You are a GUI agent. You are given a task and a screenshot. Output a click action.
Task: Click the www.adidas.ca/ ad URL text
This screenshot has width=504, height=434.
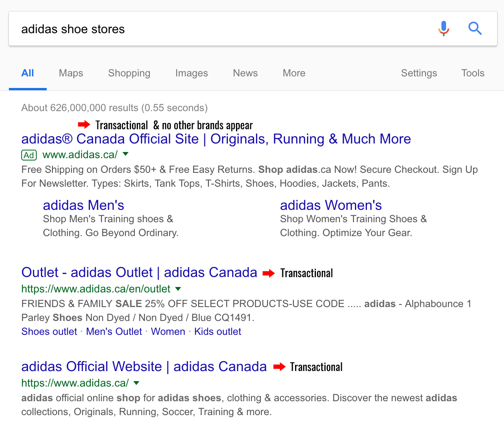point(80,155)
